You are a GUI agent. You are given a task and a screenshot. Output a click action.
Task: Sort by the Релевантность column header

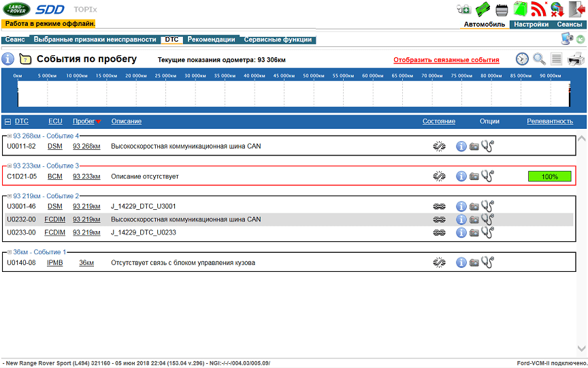tap(550, 121)
